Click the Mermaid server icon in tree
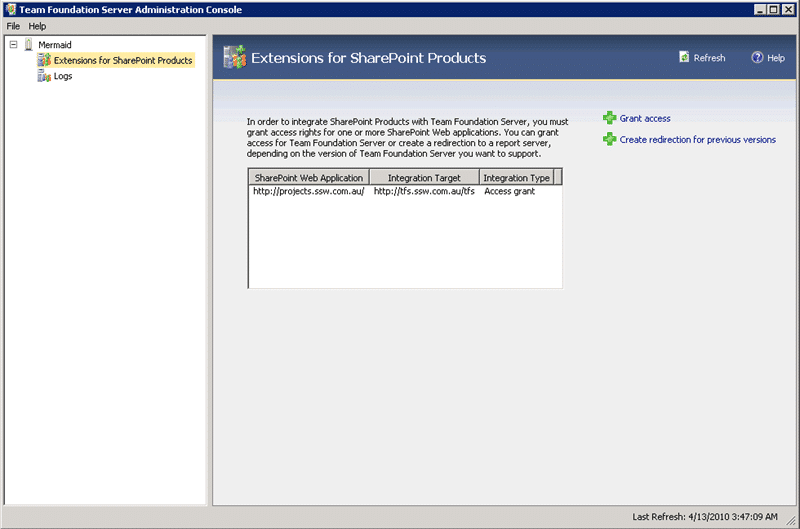The image size is (800, 529). click(x=29, y=45)
